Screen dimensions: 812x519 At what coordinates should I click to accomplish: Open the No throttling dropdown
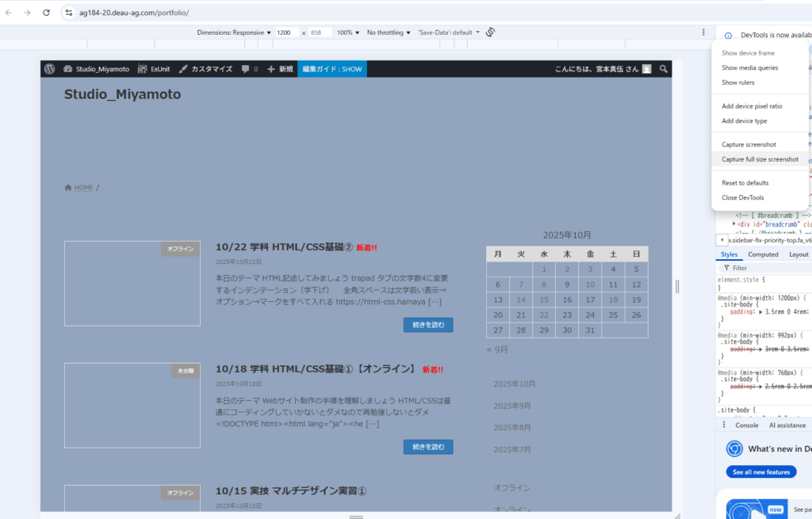point(389,32)
